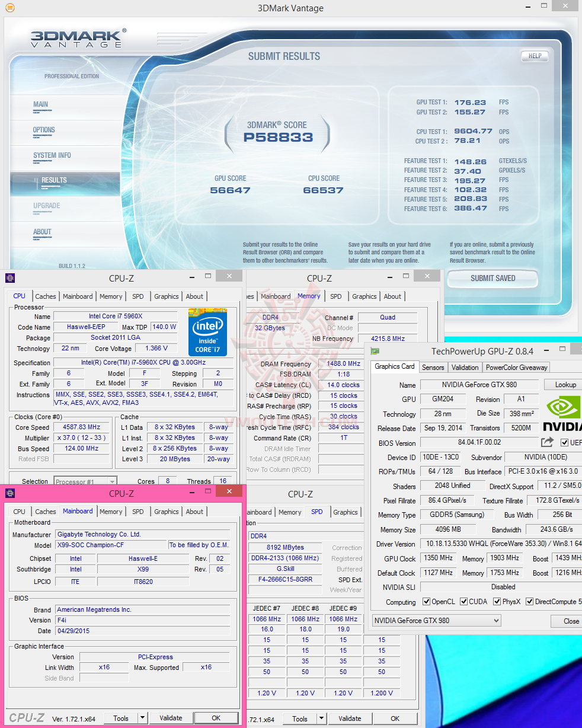
Task: Select About tab in CPU-Z Memory window
Action: pyautogui.click(x=392, y=296)
